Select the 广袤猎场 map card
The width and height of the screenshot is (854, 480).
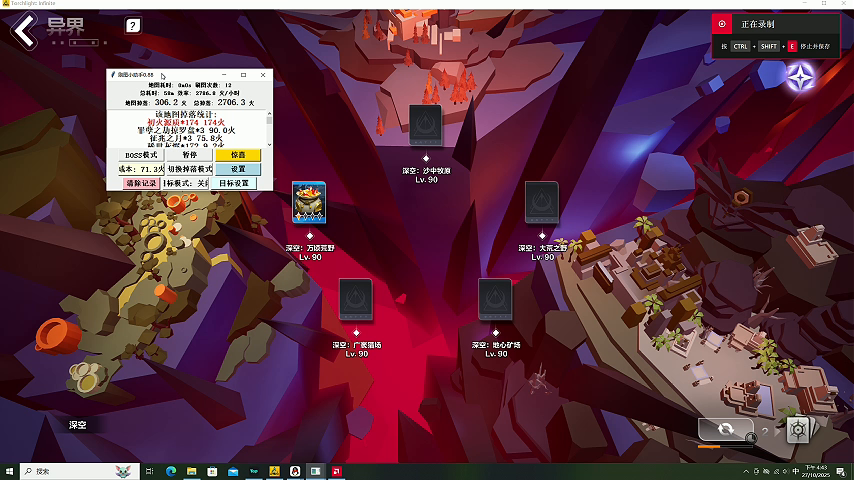[356, 300]
